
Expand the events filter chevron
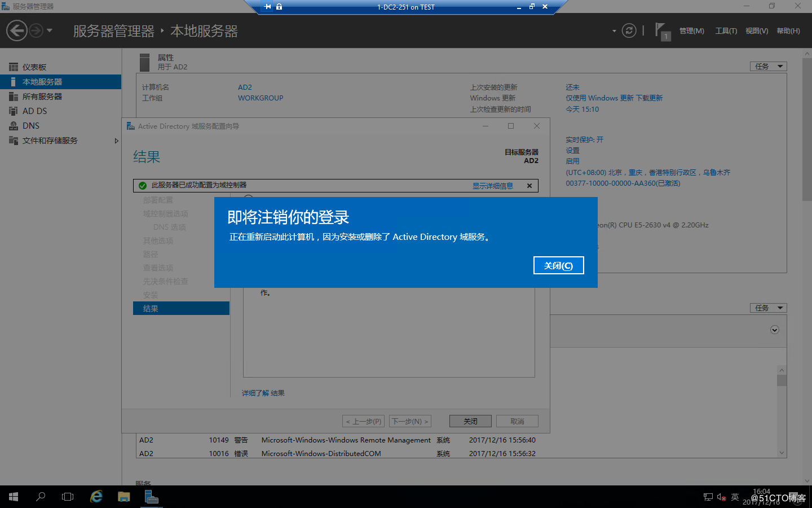pyautogui.click(x=775, y=330)
